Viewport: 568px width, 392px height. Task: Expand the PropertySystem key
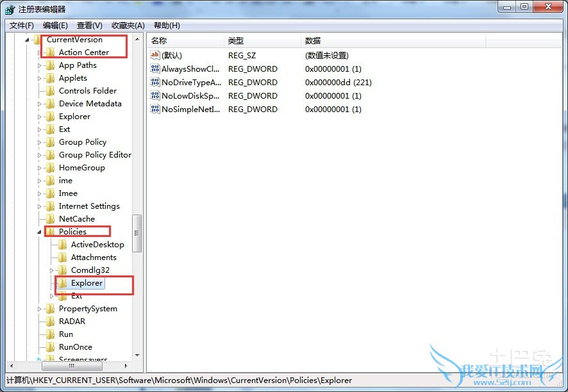tap(39, 309)
